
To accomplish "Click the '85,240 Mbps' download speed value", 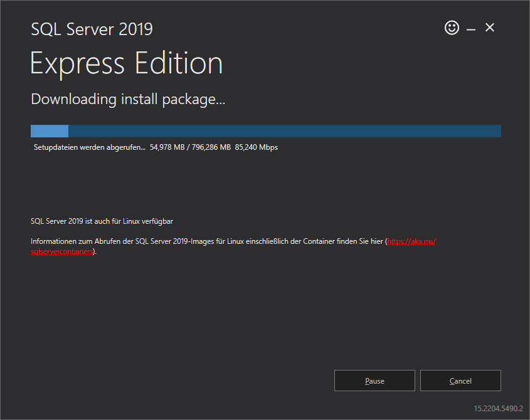I will [256, 147].
